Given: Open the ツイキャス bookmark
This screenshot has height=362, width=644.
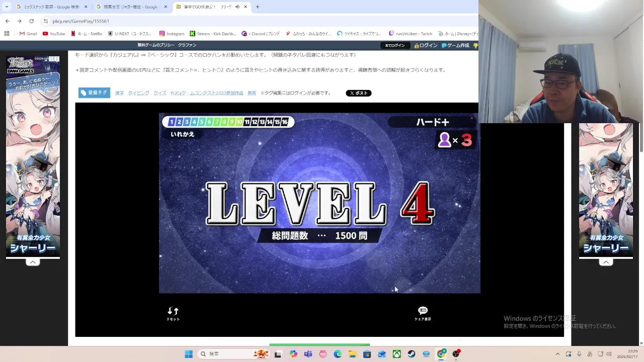Looking at the screenshot, I should (359, 34).
